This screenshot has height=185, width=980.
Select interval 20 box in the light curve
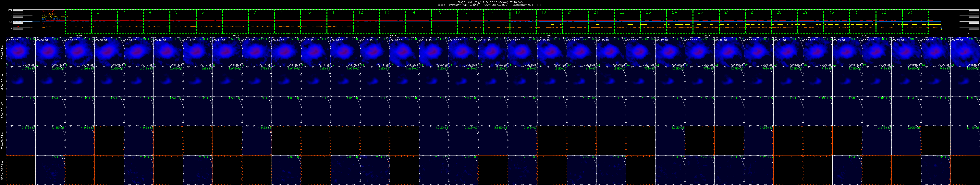click(x=575, y=22)
